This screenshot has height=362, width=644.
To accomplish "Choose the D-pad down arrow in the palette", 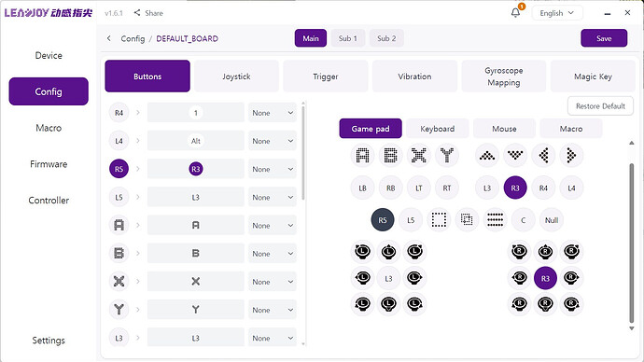I will 515,156.
